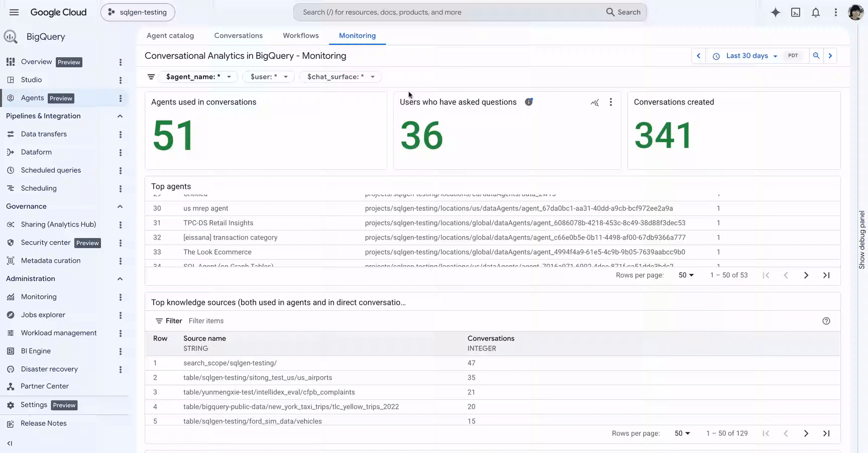Screen dimensions: 868x453
Task: Open more options for Jobs explorer
Action: pyautogui.click(x=121, y=315)
